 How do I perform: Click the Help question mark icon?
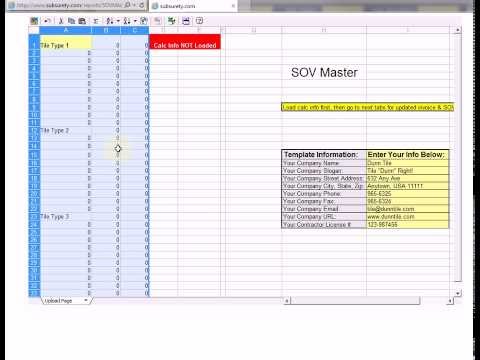point(199,21)
